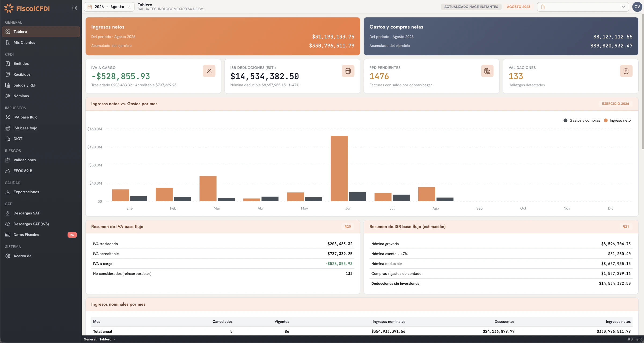Click the Mar orange income bar
This screenshot has width=644, height=343.
(x=208, y=189)
